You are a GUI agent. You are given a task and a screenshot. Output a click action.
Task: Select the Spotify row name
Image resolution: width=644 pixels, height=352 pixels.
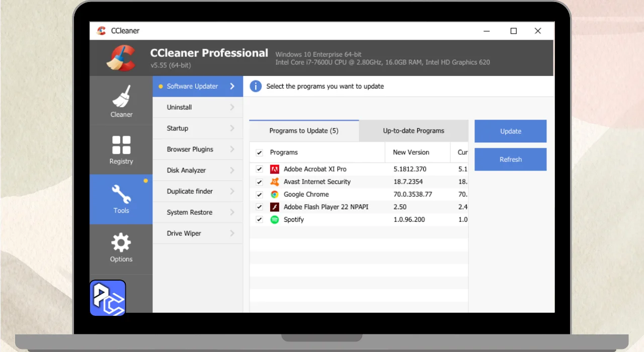294,219
